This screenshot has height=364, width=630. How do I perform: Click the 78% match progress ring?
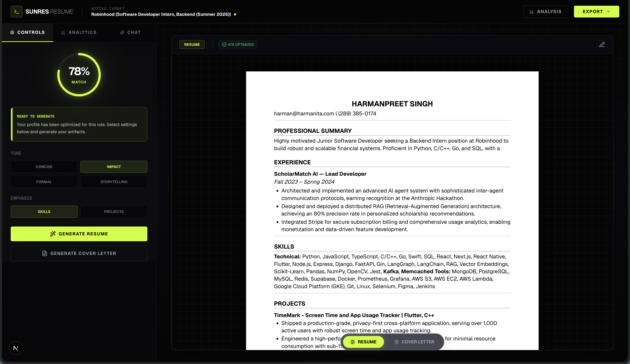coord(79,75)
